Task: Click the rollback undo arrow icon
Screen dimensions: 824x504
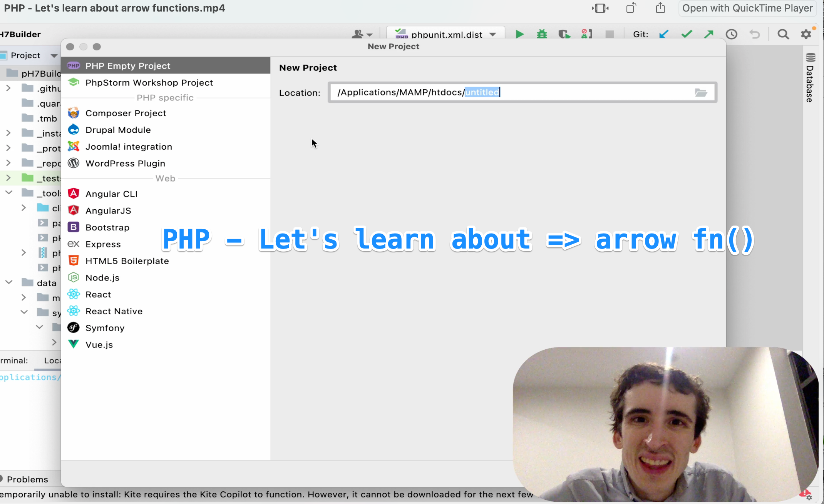Action: click(755, 35)
